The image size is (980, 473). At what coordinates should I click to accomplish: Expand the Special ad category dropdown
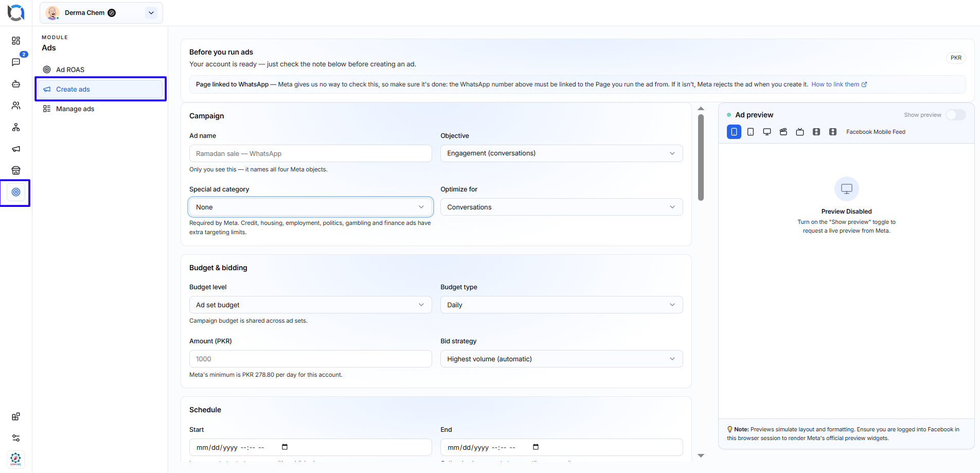coord(310,207)
